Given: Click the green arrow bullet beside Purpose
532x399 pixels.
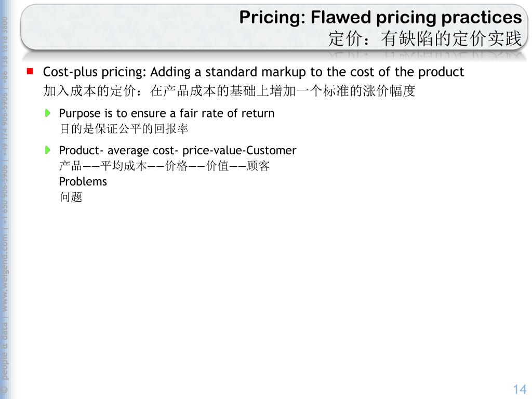Looking at the screenshot, I should point(47,113).
